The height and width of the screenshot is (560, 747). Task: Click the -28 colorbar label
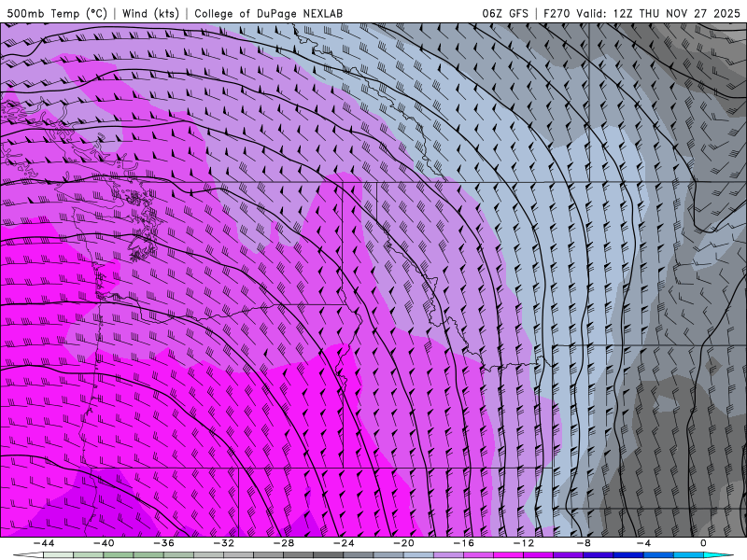(284, 543)
